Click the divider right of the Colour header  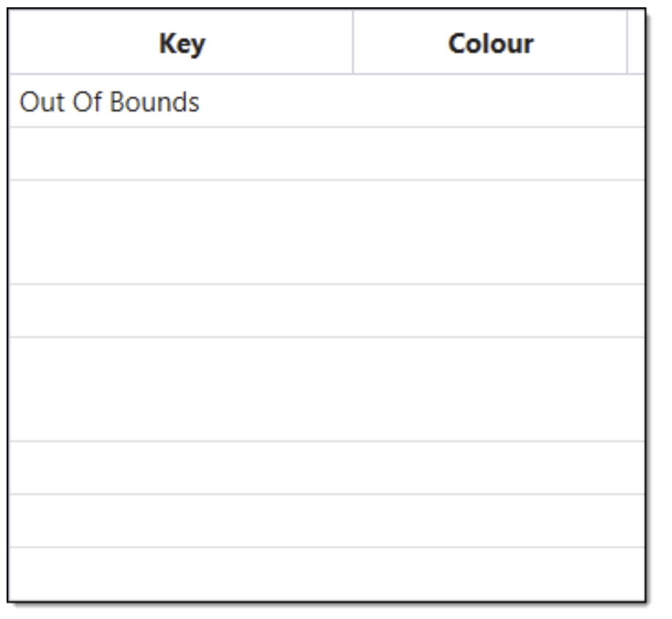pyautogui.click(x=627, y=42)
